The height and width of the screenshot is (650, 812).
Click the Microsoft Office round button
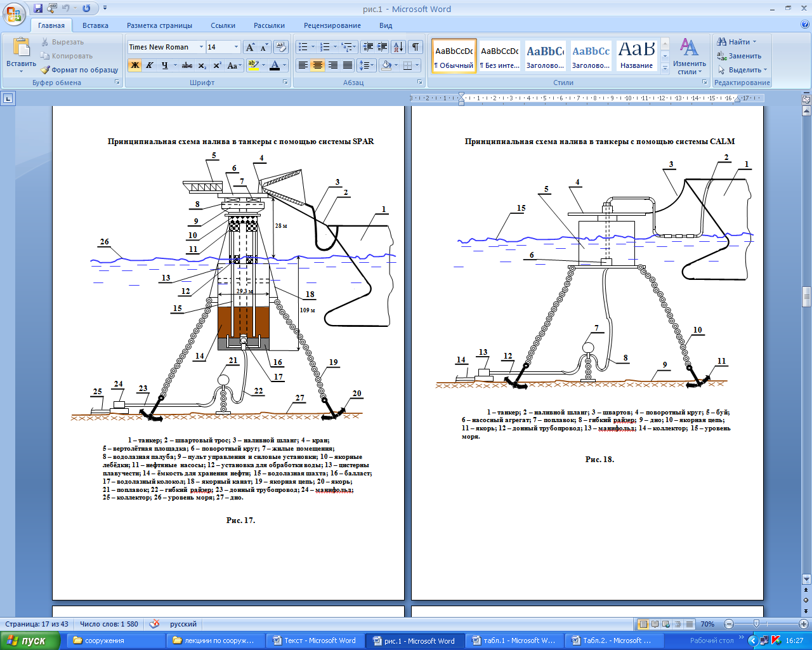coord(15,13)
